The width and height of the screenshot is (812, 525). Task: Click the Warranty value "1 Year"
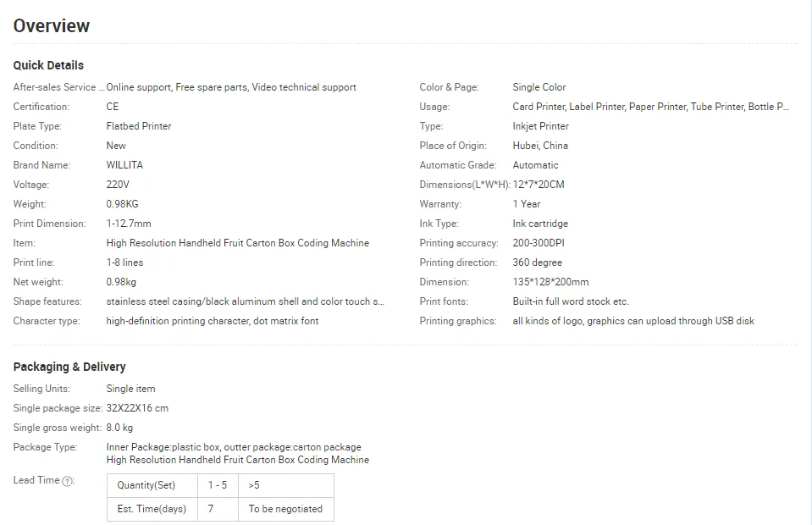[x=526, y=204]
